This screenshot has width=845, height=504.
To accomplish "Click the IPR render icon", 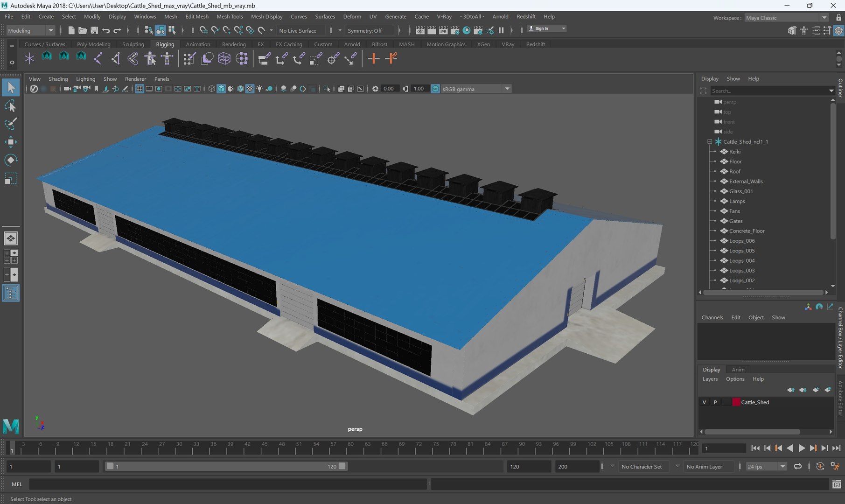I will 443,30.
